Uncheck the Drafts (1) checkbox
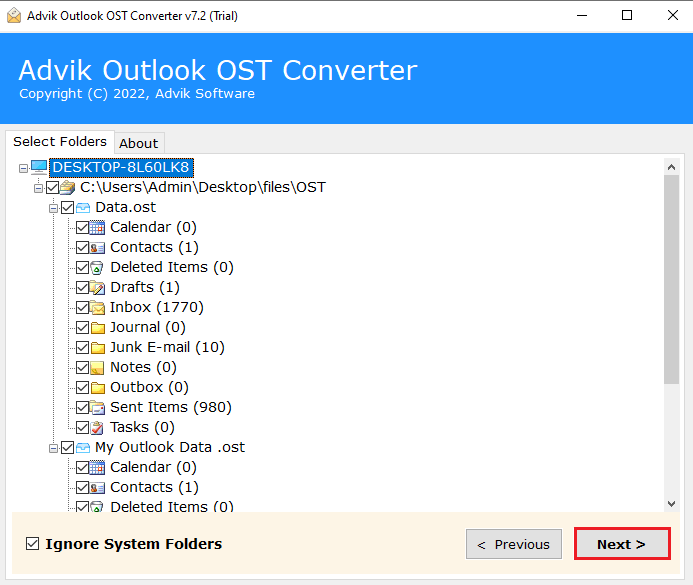 click(83, 288)
